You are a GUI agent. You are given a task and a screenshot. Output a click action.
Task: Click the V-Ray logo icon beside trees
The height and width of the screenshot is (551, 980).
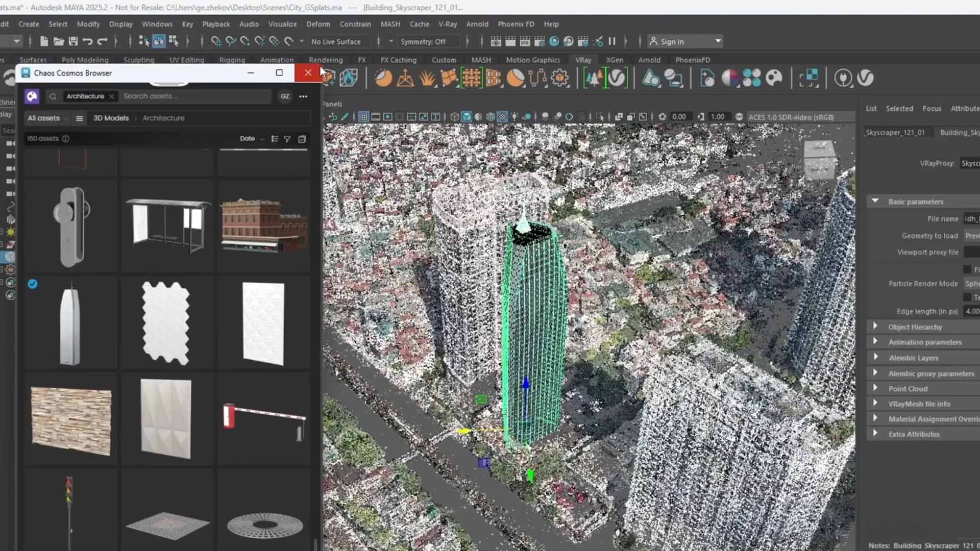616,78
